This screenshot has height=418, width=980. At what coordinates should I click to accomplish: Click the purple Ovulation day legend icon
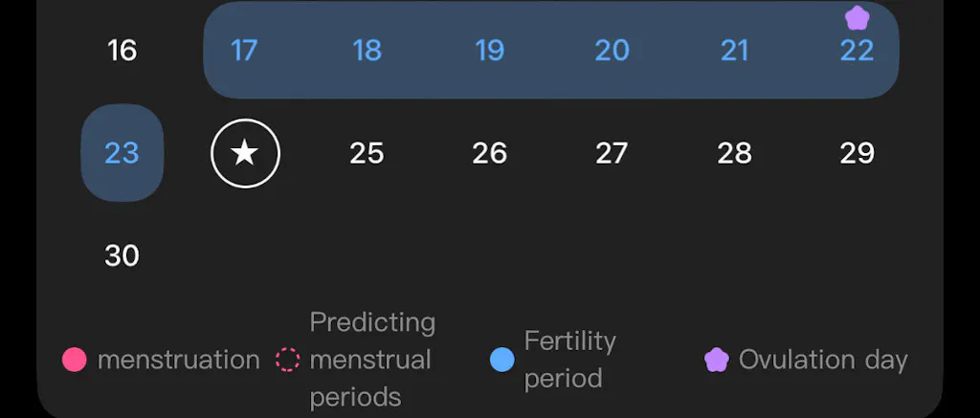717,360
